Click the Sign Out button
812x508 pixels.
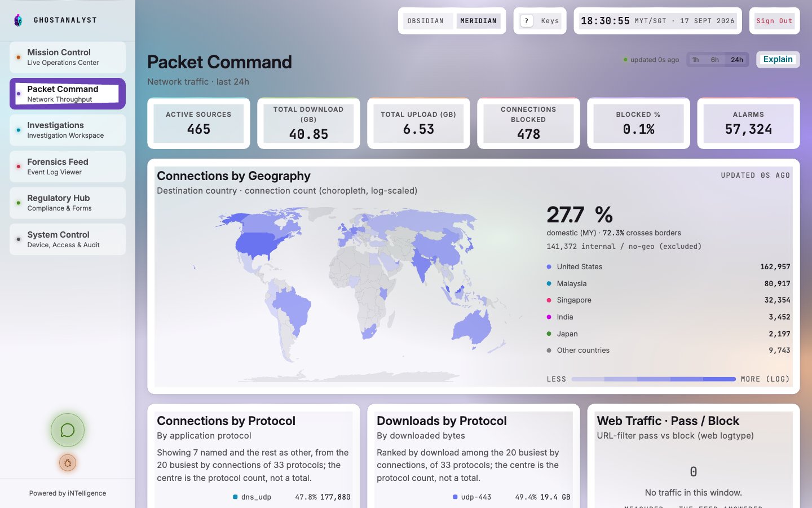click(x=774, y=21)
